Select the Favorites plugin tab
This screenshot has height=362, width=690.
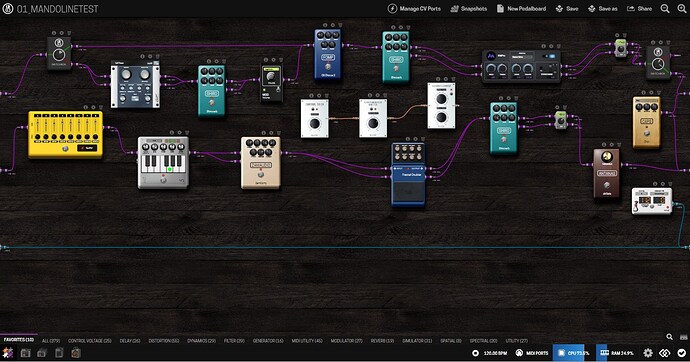18,340
